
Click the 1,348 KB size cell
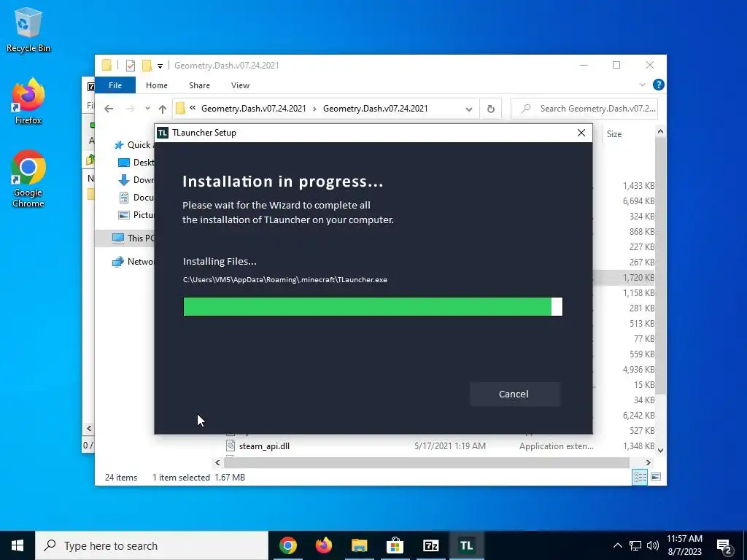pyautogui.click(x=638, y=446)
